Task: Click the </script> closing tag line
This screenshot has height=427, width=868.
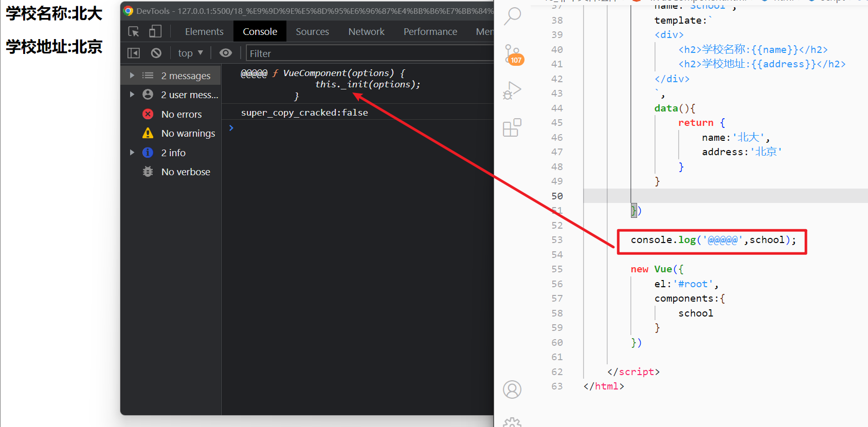Action: (634, 372)
